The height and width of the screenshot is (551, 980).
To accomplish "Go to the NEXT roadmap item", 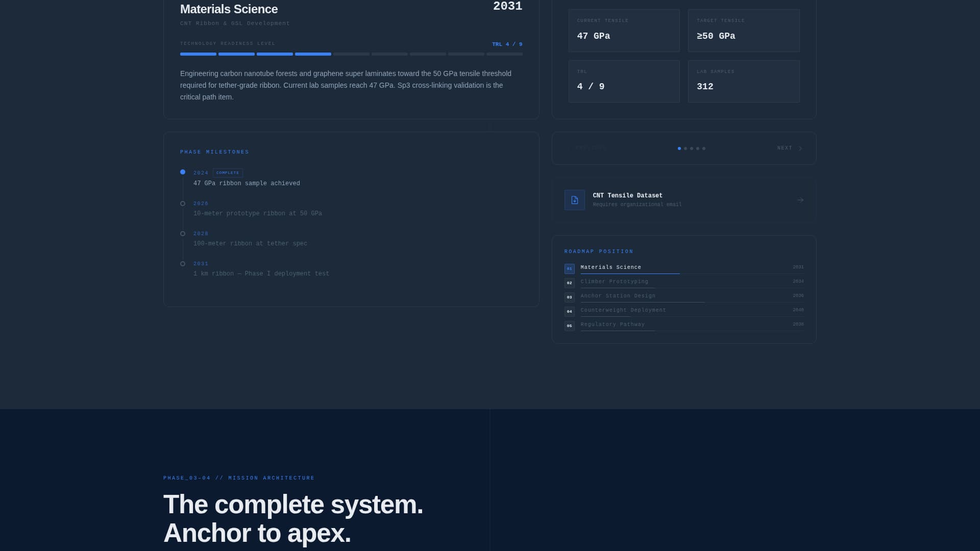I will [x=785, y=148].
